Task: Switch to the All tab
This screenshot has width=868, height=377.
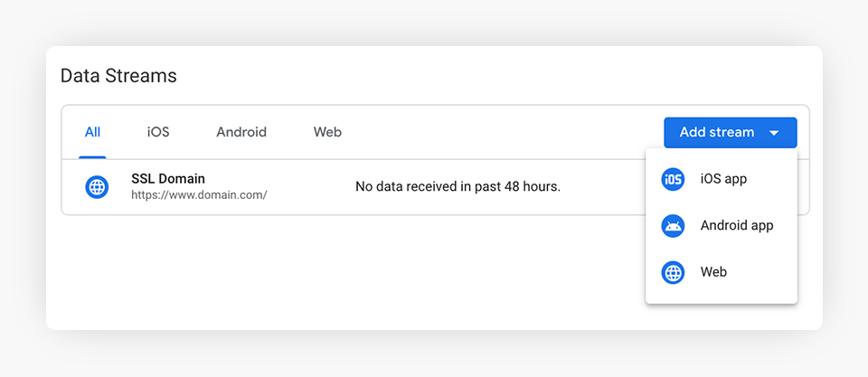Action: point(92,132)
